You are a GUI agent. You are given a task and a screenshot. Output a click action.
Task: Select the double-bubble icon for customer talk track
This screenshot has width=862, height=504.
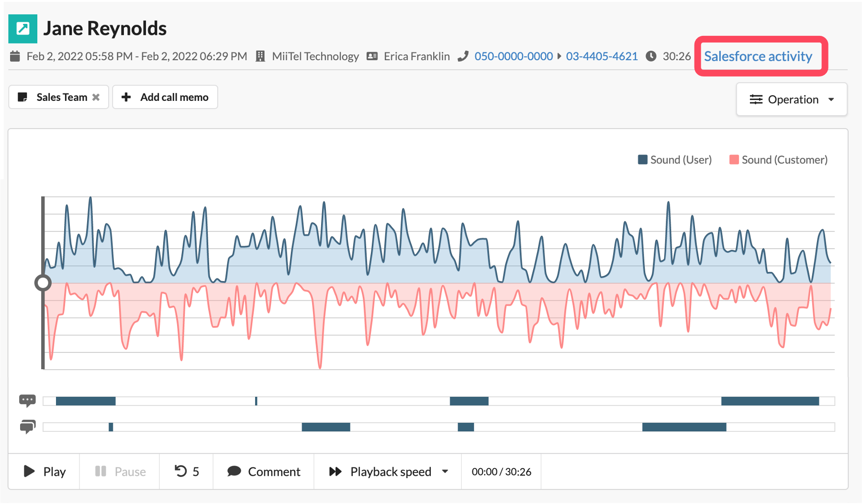[x=27, y=427]
